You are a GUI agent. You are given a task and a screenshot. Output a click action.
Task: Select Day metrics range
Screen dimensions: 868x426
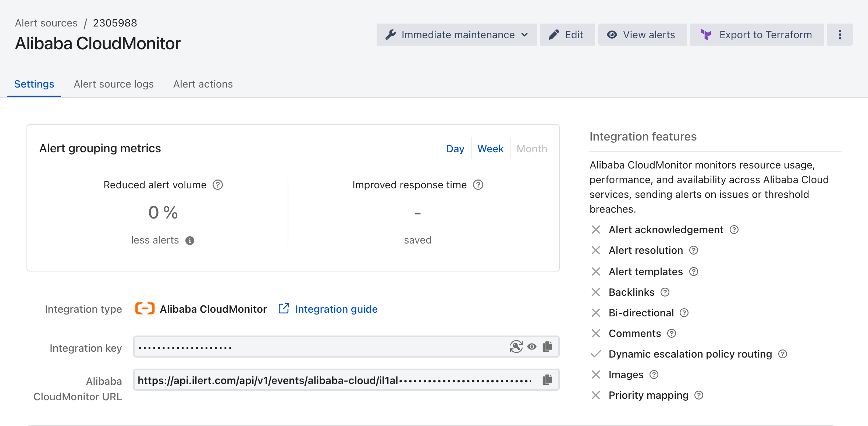[455, 149]
